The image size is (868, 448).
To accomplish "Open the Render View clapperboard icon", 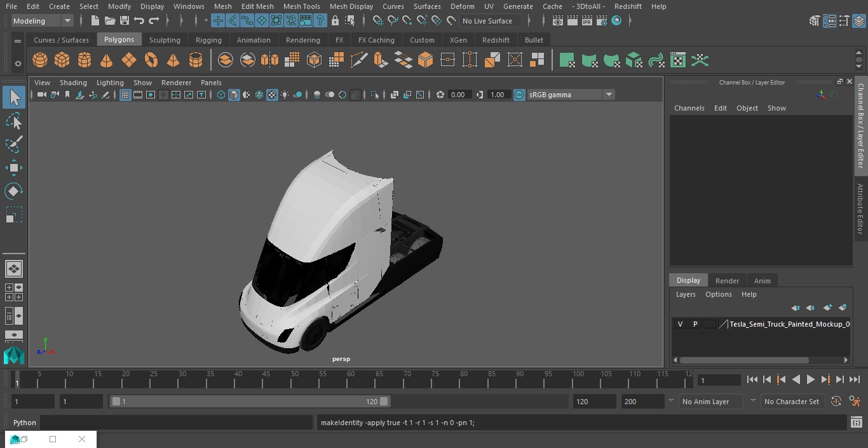I will point(557,21).
